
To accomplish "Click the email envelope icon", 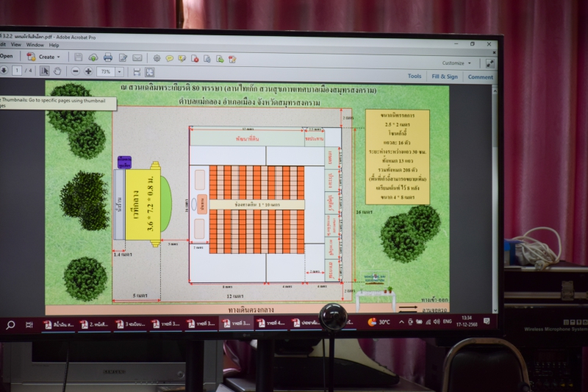I will point(137,58).
